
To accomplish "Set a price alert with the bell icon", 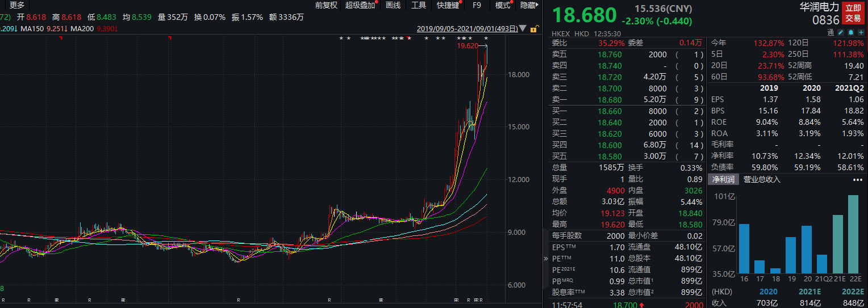I will point(851,32).
